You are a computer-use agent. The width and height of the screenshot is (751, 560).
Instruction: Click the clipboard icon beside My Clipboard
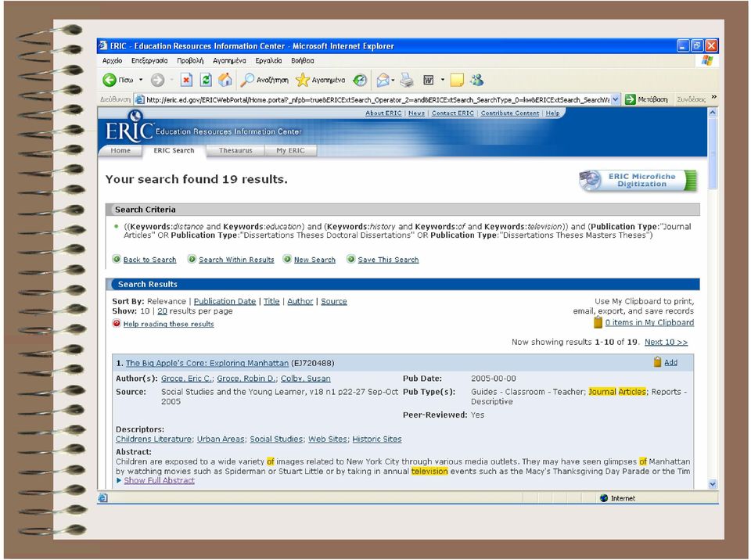(x=598, y=322)
